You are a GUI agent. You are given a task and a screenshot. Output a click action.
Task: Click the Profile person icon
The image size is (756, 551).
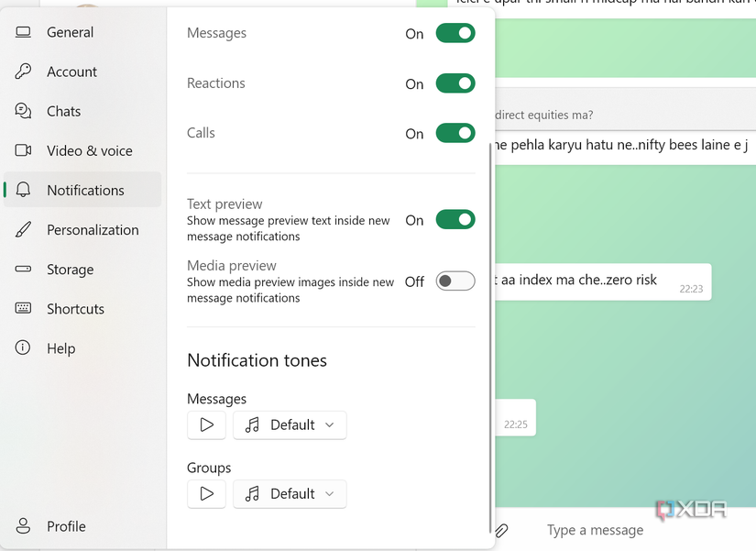(x=23, y=526)
